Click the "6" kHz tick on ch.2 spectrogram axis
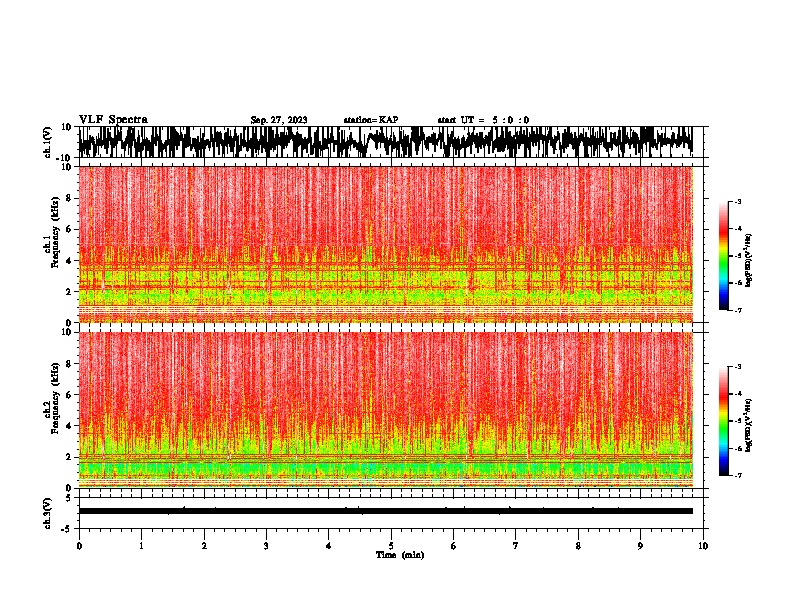Image resolution: width=792 pixels, height=612 pixels. 70,394
